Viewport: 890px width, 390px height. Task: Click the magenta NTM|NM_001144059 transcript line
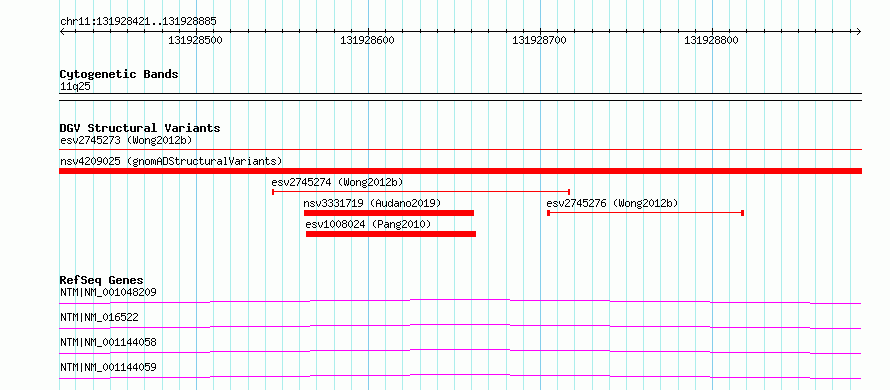coord(460,376)
